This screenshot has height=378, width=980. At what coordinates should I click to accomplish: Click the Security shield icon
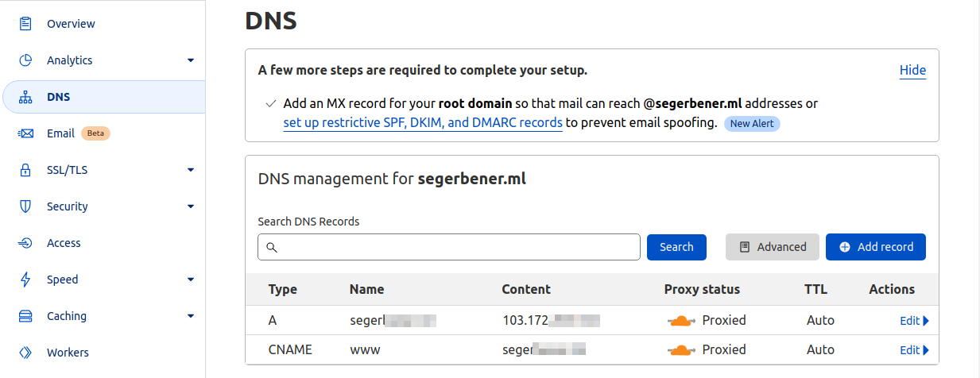coord(25,206)
